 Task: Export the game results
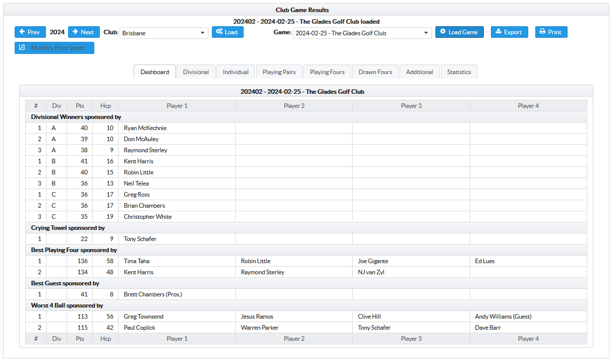click(509, 32)
